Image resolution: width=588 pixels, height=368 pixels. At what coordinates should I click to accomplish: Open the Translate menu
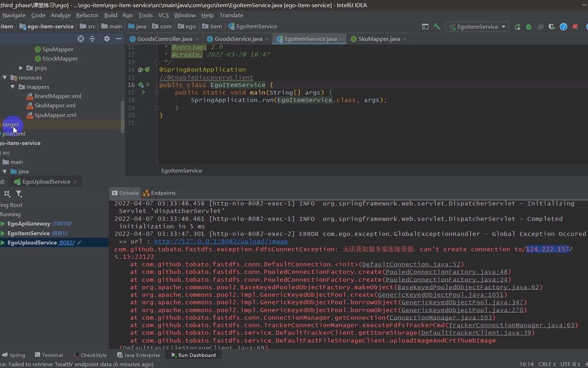231,15
